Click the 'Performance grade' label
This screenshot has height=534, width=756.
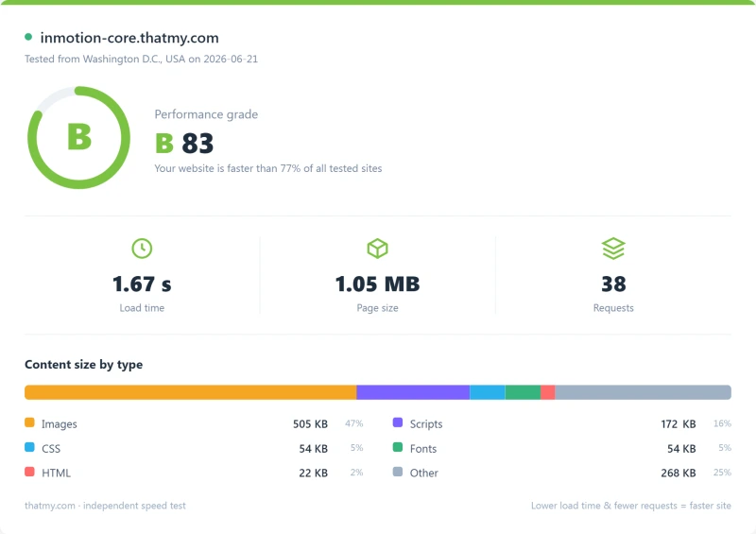(x=206, y=114)
